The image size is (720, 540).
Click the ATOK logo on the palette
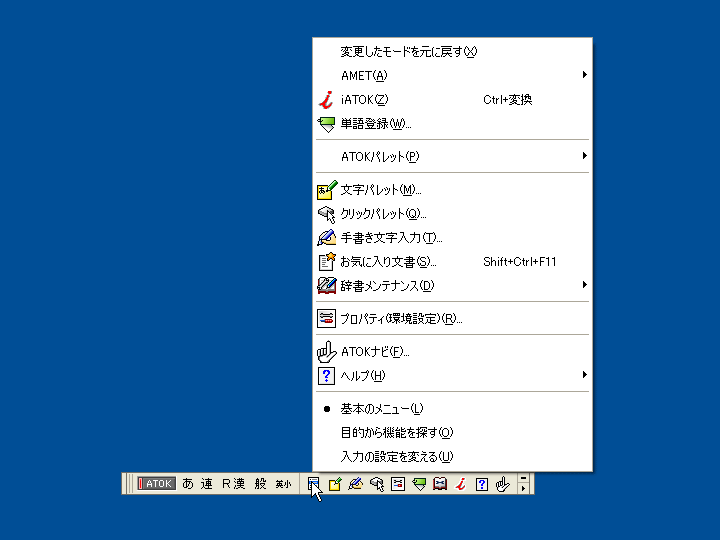156,484
